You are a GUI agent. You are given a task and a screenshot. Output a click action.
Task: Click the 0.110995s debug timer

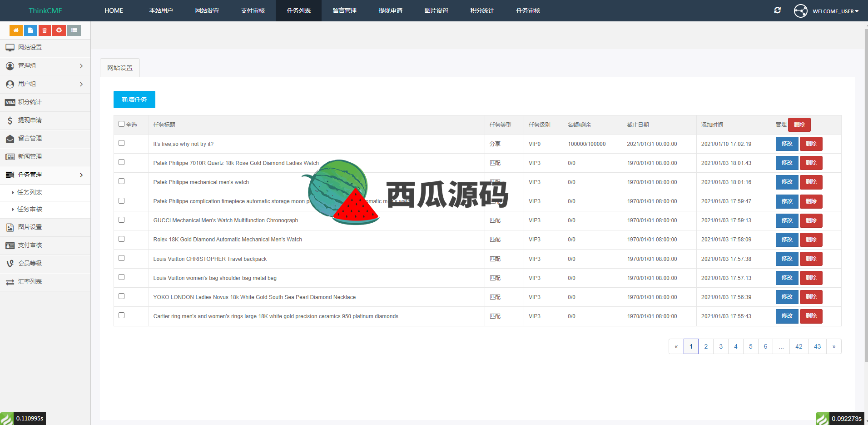30,418
